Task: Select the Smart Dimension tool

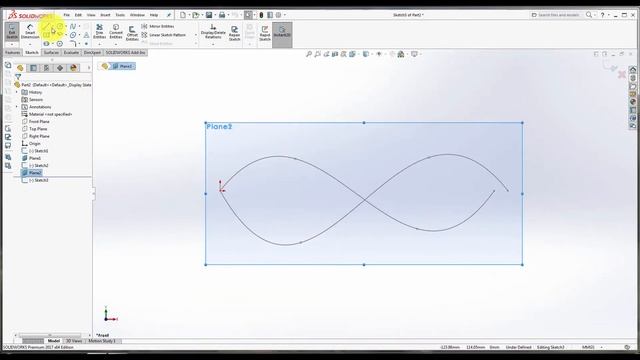Action: (30, 31)
